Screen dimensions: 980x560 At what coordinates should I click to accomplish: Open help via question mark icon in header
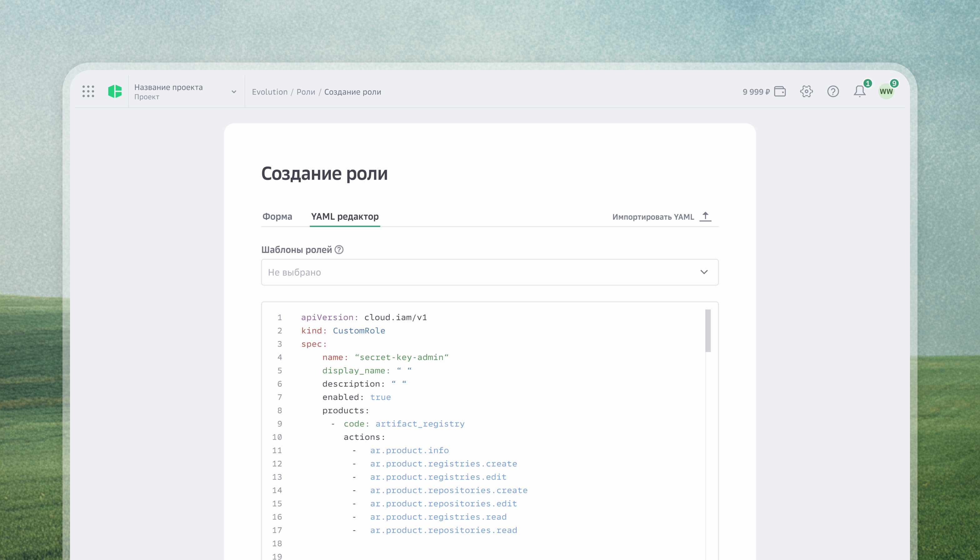tap(833, 92)
